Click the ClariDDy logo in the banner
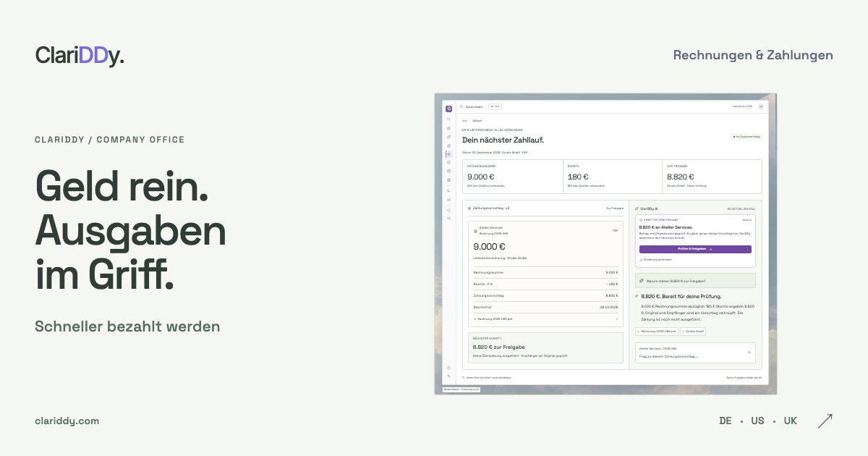Screen dimensions: 868x456 (x=80, y=55)
